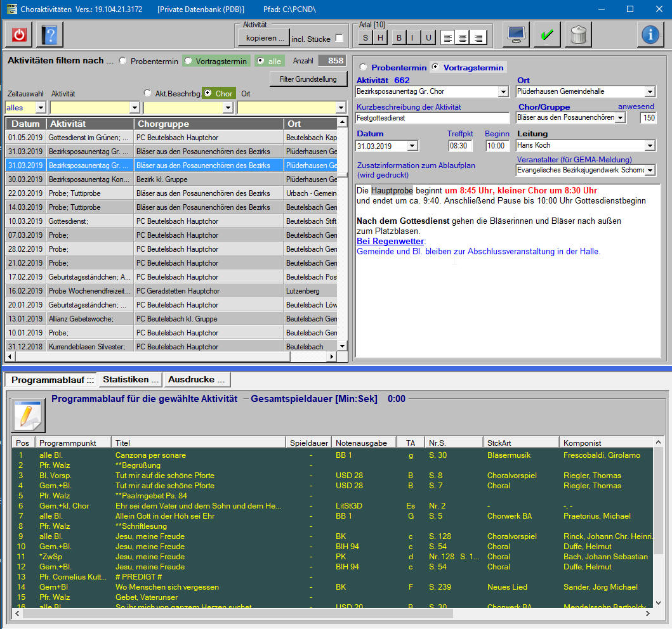Select blue Probentermin radio in detail panel
Image resolution: width=672 pixels, height=629 pixels.
[x=363, y=67]
